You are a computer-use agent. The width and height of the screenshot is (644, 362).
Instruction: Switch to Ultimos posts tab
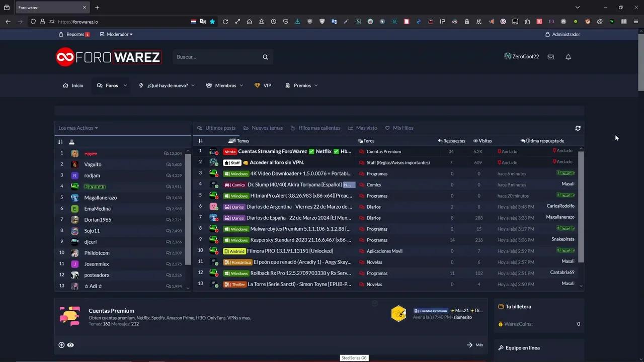216,128
